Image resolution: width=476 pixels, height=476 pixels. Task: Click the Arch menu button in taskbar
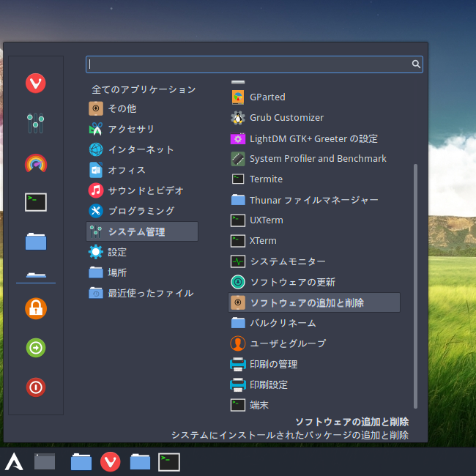pos(14,462)
